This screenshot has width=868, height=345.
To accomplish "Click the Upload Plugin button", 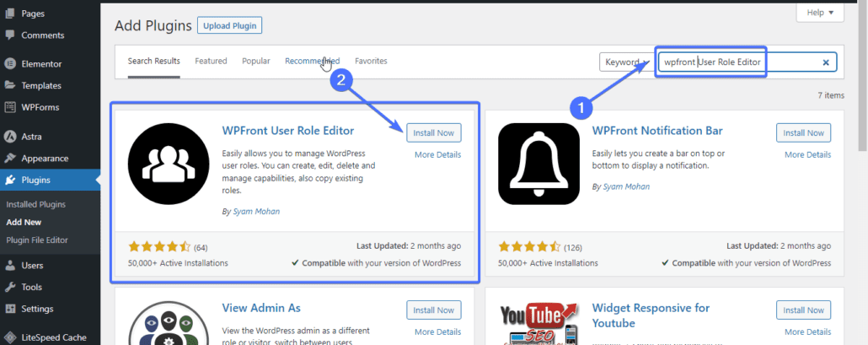I will pyautogui.click(x=230, y=25).
